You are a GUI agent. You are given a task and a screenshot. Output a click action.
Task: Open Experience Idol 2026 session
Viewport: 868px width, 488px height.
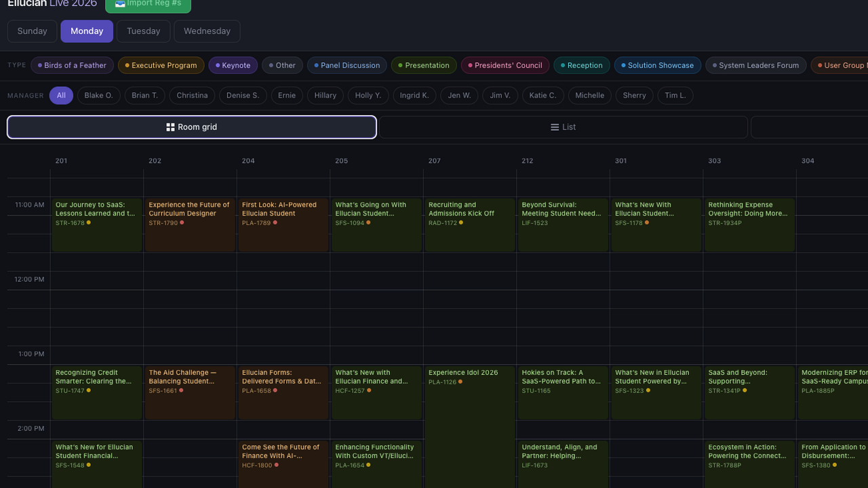coord(470,427)
